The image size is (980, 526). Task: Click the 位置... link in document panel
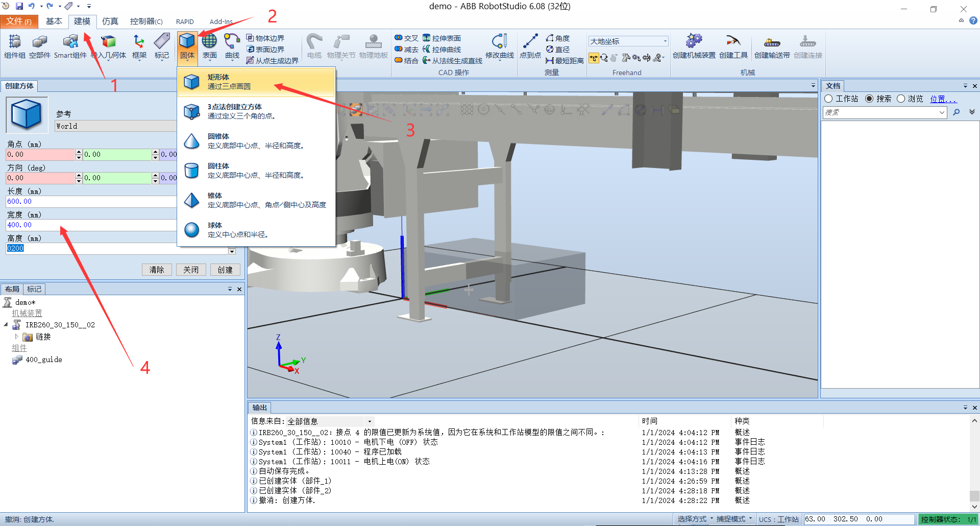click(943, 99)
